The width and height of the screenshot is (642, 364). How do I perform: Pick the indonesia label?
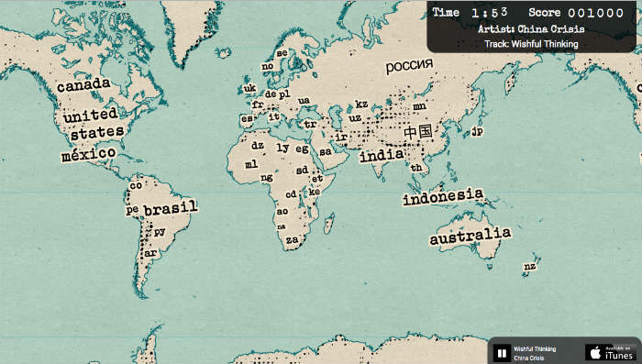click(443, 196)
